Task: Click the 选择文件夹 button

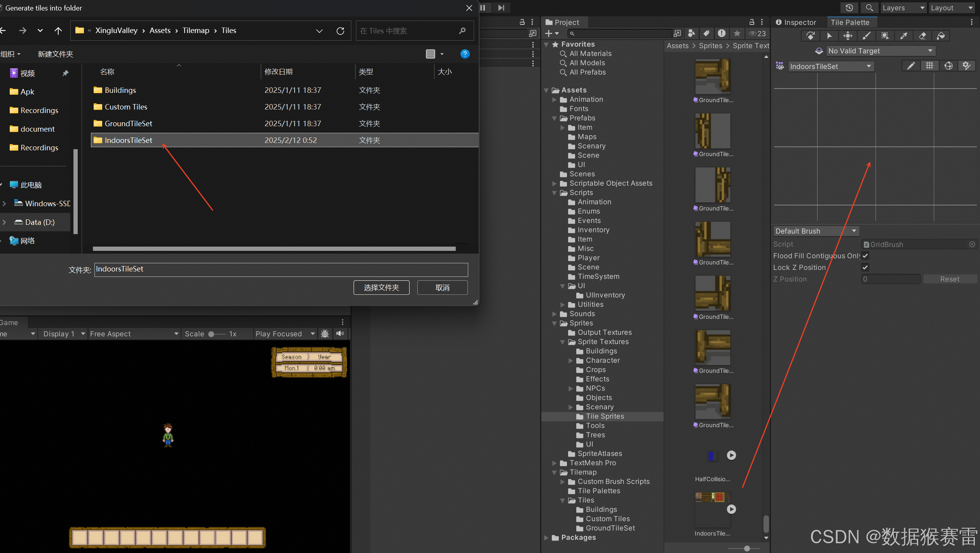Action: click(x=381, y=287)
